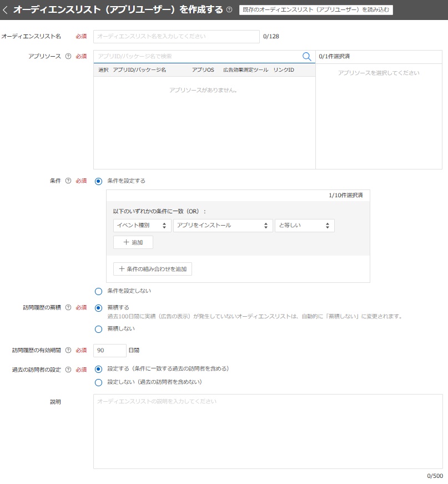Image resolution: width=448 pixels, height=484 pixels.
Task: Open the イベント種別 dropdown
Action: [x=142, y=225]
